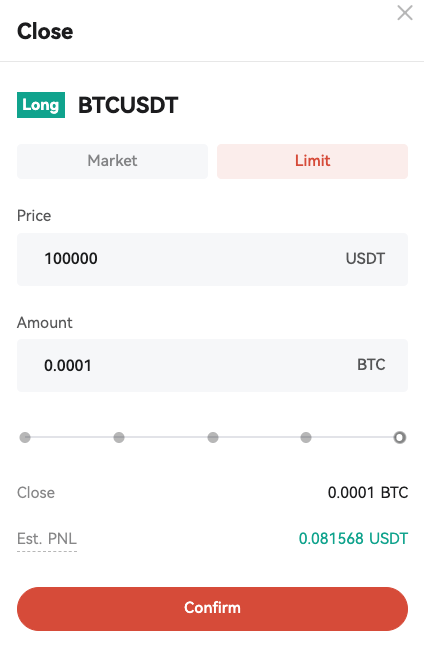Set the amount slider to the 50% dot

(213, 437)
